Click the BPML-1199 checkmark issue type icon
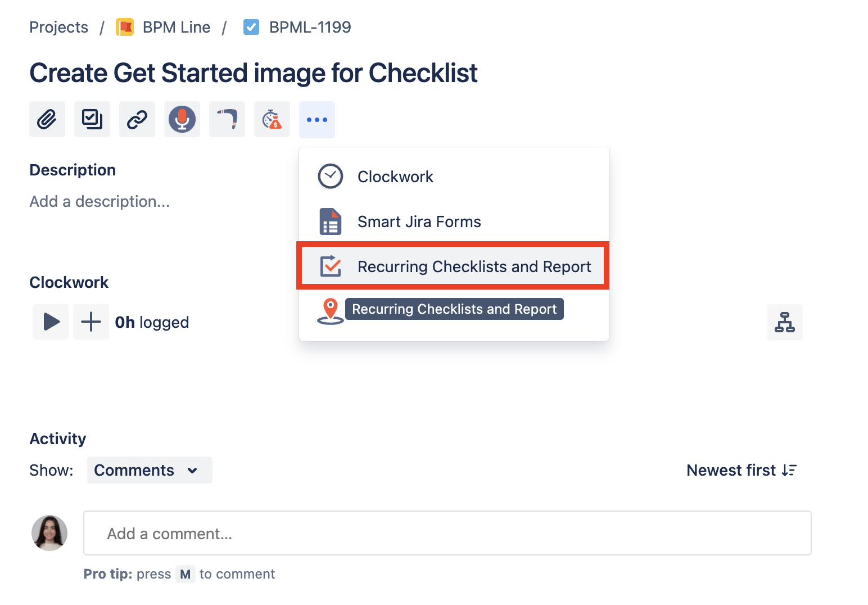Image resolution: width=868 pixels, height=605 pixels. 251,26
